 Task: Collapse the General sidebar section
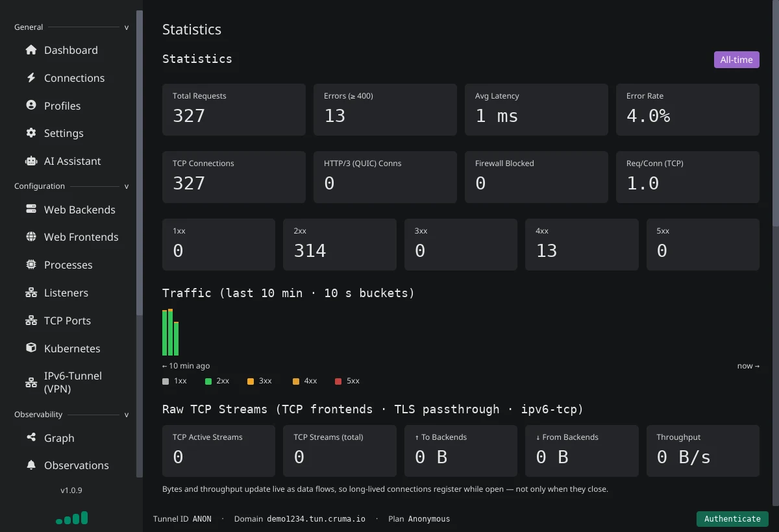click(x=127, y=27)
